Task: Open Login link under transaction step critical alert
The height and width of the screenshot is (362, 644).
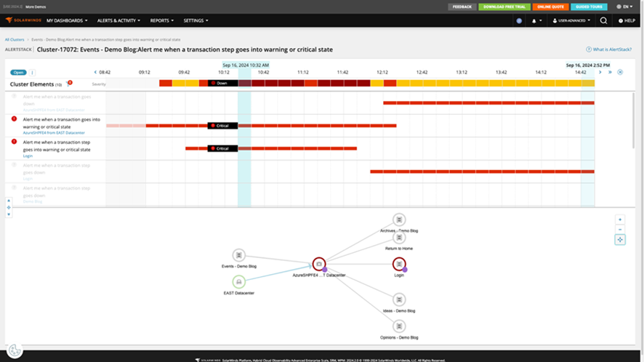Action: pyautogui.click(x=28, y=156)
